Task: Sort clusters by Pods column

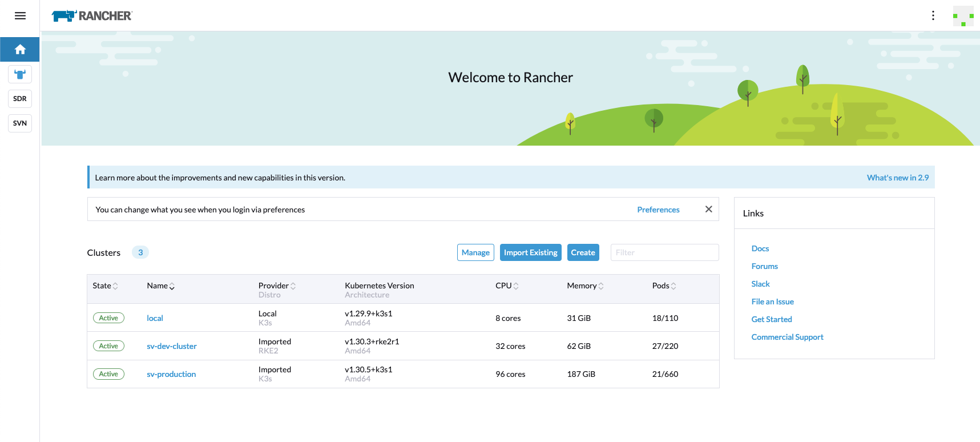Action: click(x=664, y=286)
